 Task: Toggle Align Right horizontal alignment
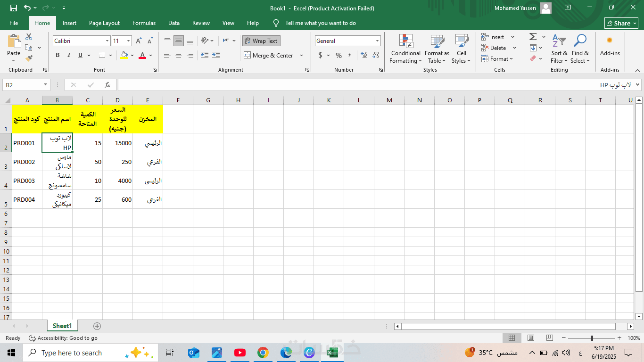tap(190, 55)
